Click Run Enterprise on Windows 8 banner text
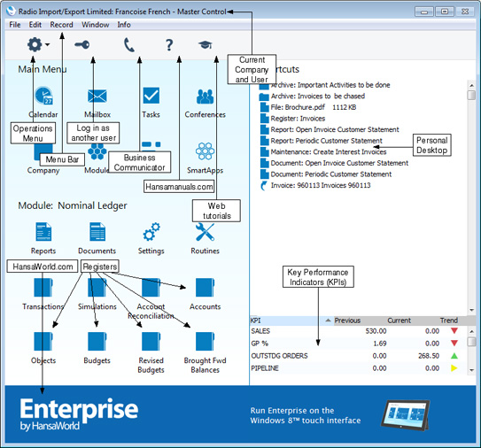 [x=306, y=415]
